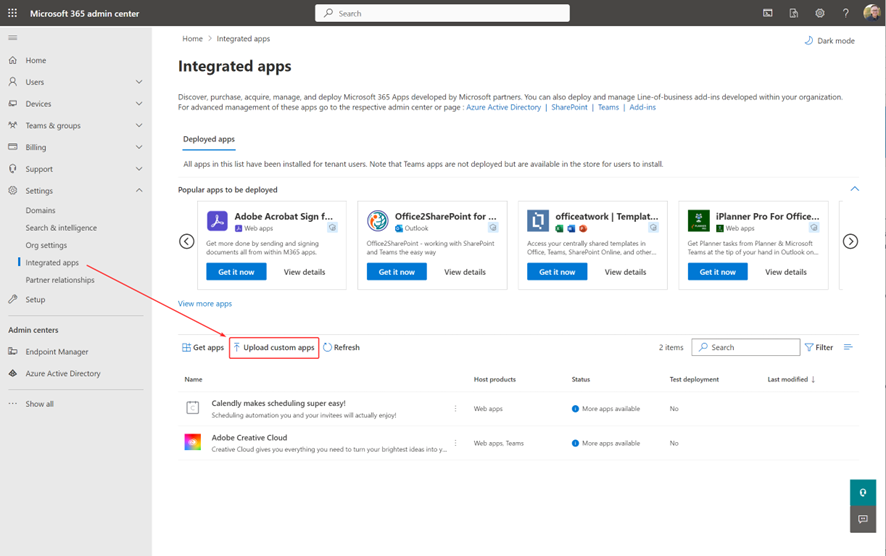
Task: Click the Azure Active Directory icon
Action: point(12,373)
